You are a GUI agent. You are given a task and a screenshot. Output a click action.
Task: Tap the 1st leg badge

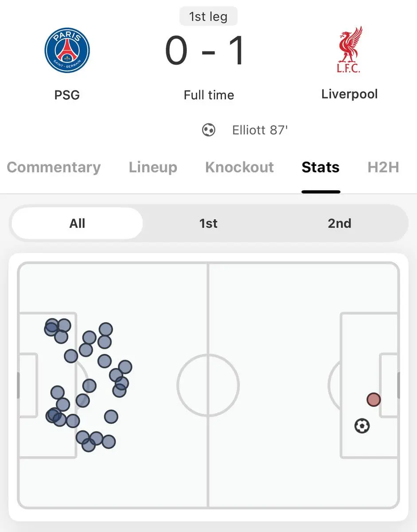(208, 17)
